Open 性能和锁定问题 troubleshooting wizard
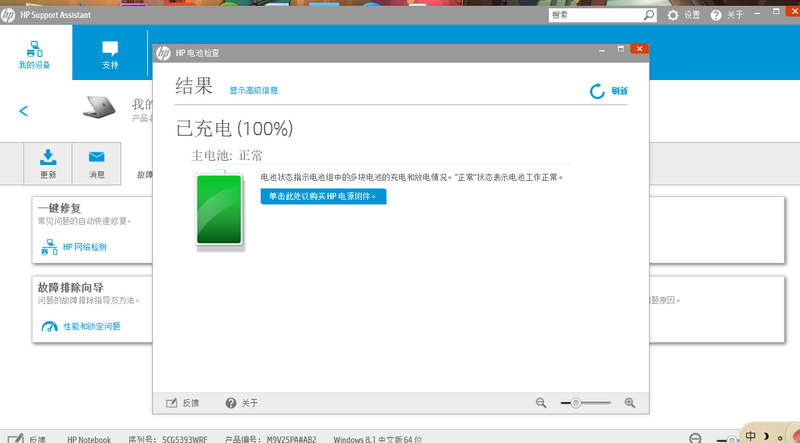Viewport: 800px width, 443px height. point(91,326)
